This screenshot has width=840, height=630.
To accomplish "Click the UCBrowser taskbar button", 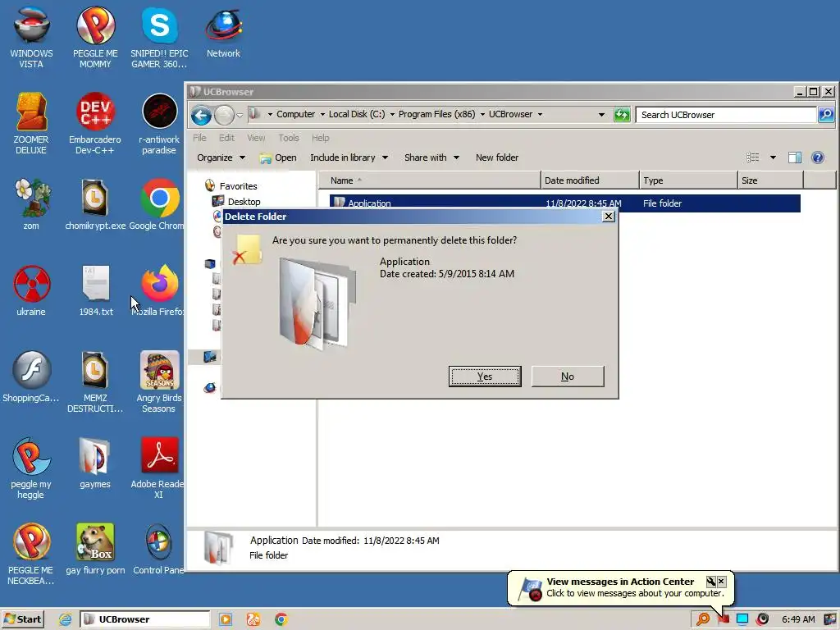I will coord(144,619).
